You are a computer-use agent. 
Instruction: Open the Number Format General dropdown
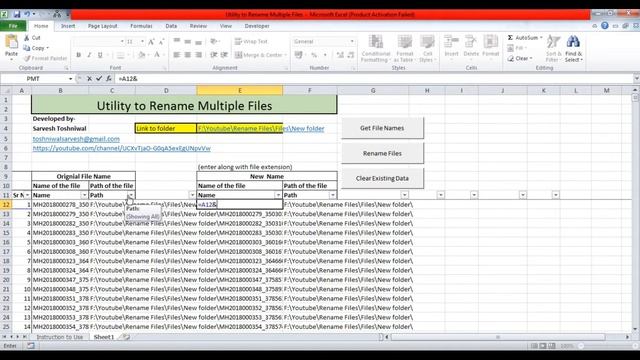[352, 42]
